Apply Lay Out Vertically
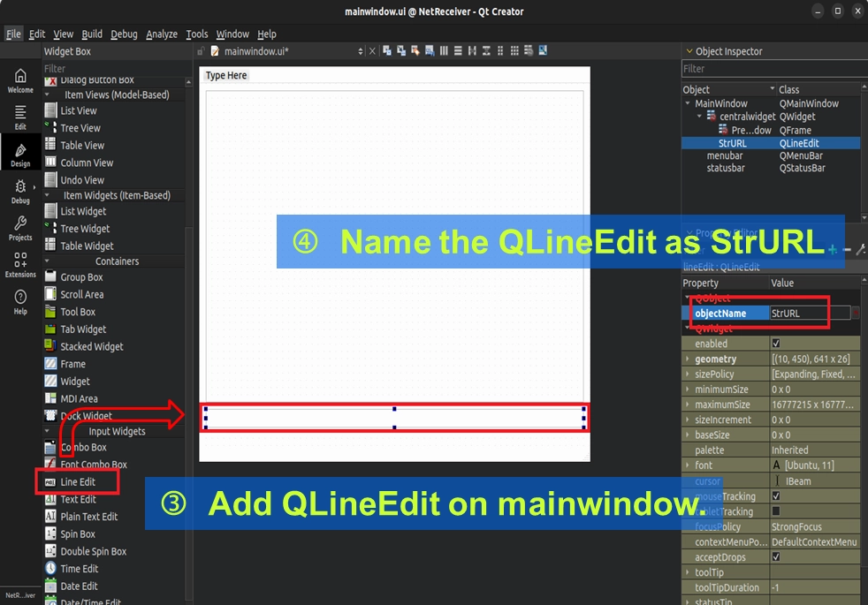The image size is (868, 605). point(458,51)
